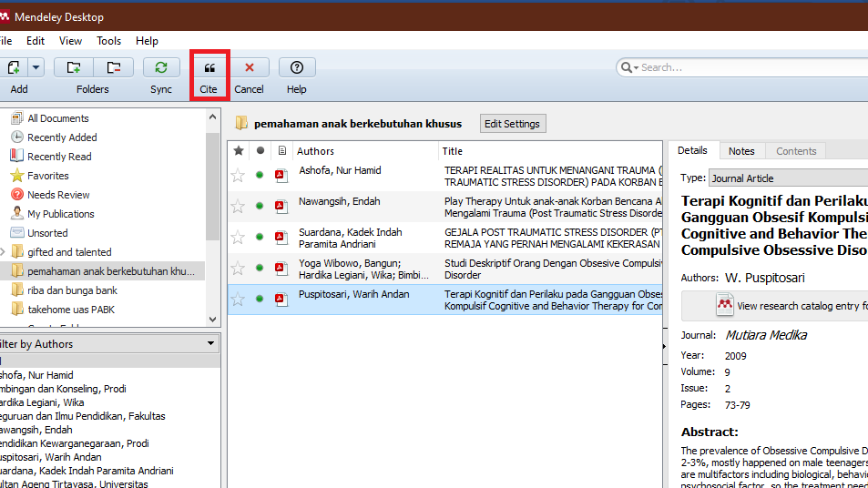Toggle read status dot for Ashofa row
Screen dimensions: 868x488
pos(260,175)
